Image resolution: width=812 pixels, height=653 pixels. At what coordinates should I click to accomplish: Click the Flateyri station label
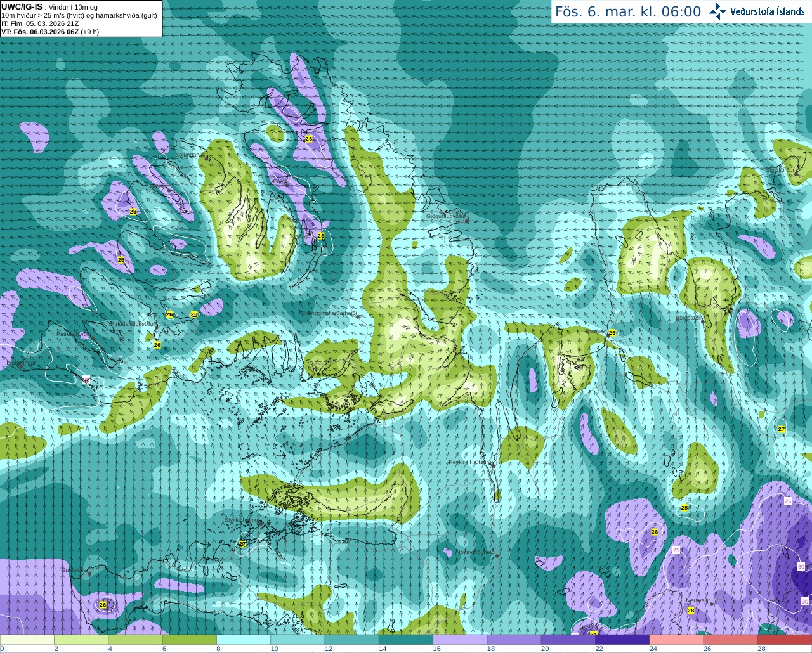tap(160, 186)
